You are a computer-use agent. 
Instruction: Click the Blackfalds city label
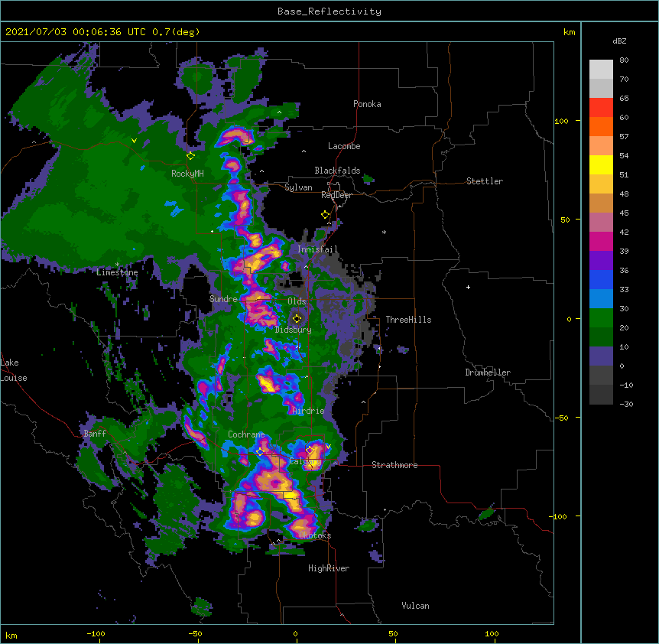[x=337, y=171]
